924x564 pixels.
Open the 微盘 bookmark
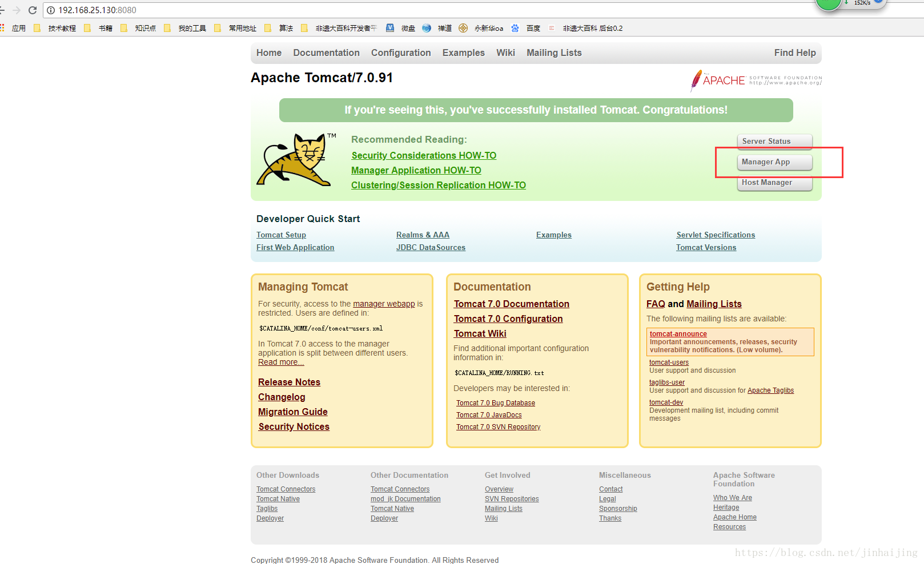[401, 28]
